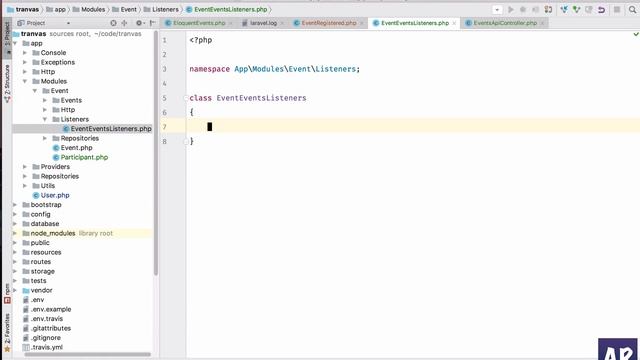Expand the Providers folder
Viewport: 640px width, 360px height.
coord(25,167)
